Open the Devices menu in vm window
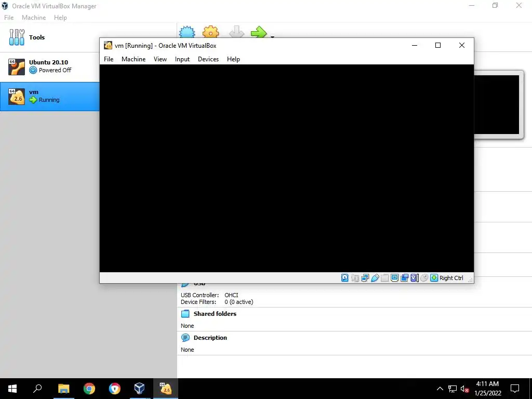The width and height of the screenshot is (532, 399). click(208, 59)
